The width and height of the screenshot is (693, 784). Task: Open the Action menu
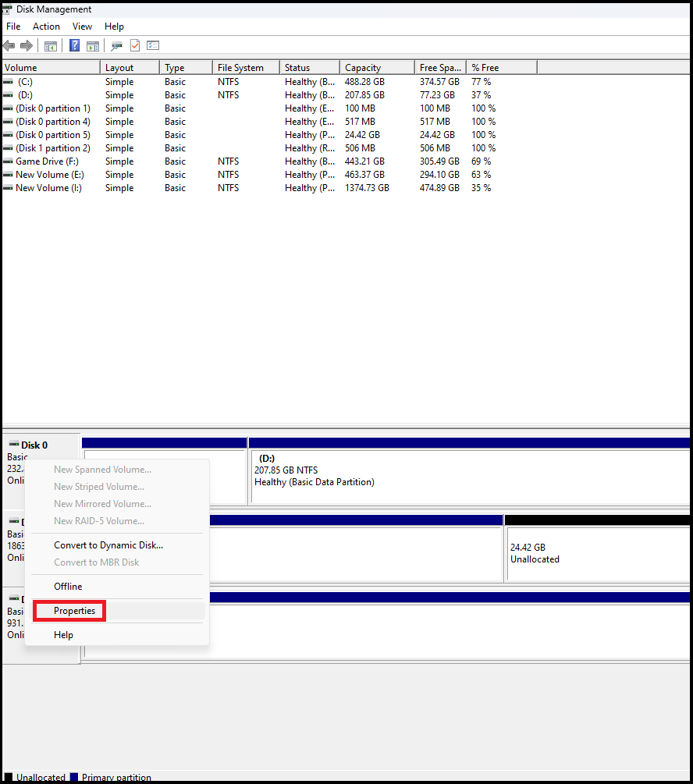(46, 27)
